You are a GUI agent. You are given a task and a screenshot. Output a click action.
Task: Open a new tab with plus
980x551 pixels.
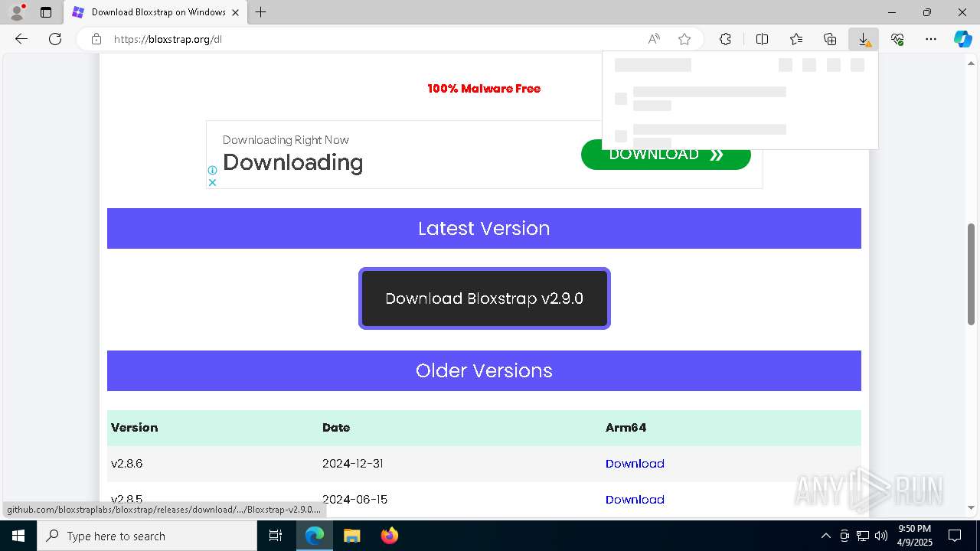pos(261,12)
